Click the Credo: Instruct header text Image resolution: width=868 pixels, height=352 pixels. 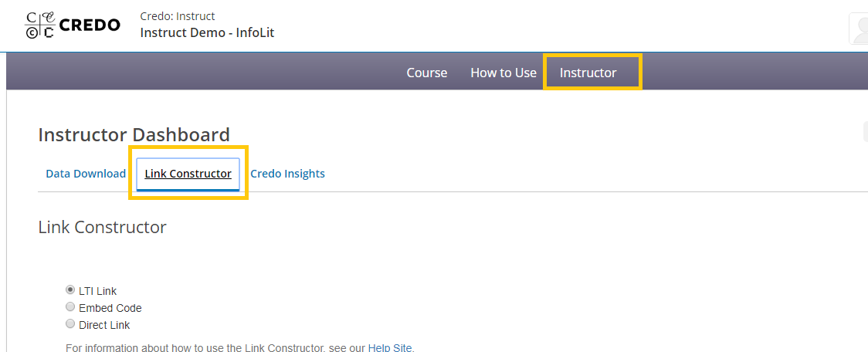point(177,16)
